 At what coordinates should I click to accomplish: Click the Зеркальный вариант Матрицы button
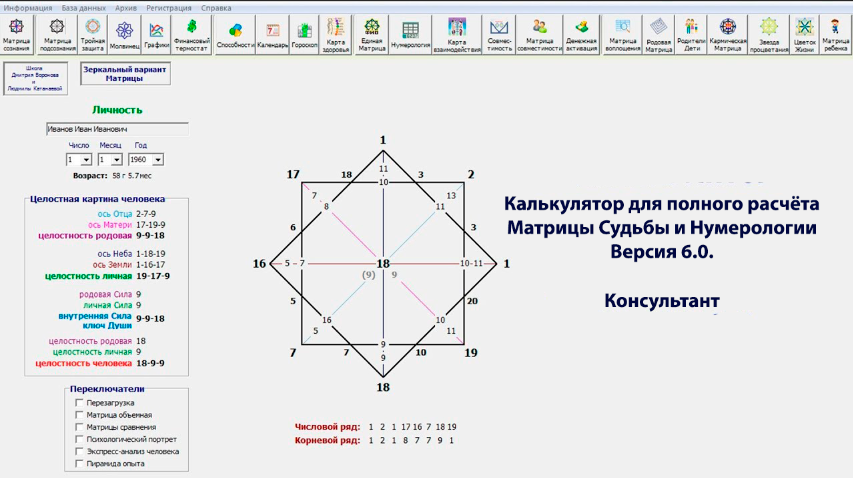[125, 74]
